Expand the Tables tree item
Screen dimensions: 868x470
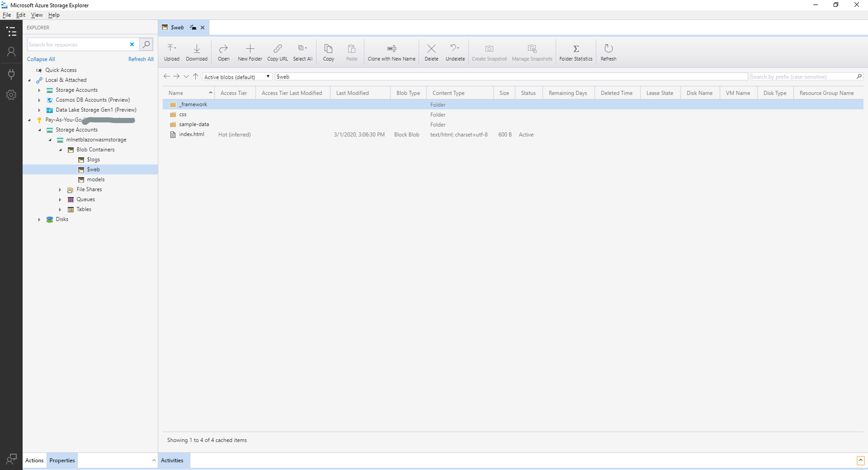[x=59, y=209]
